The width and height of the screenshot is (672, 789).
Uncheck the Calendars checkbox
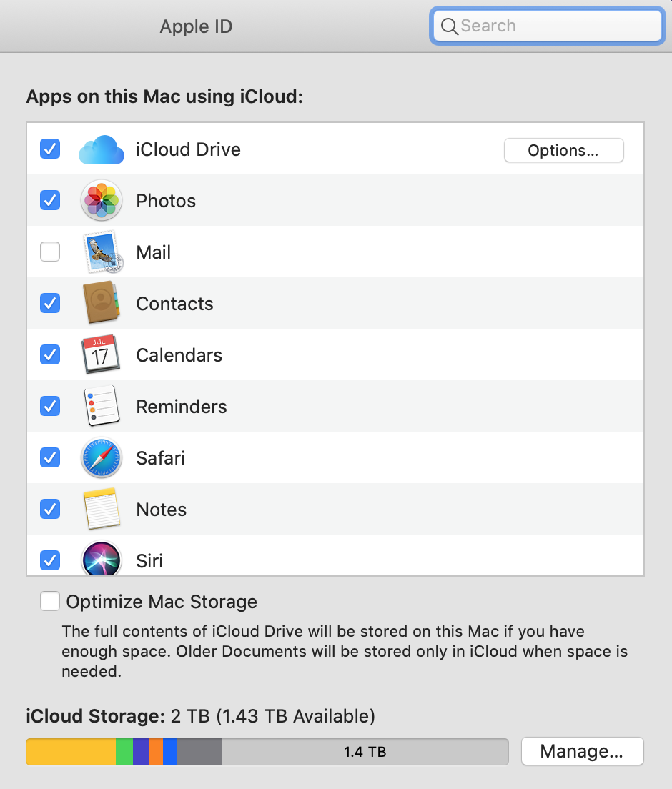click(50, 354)
